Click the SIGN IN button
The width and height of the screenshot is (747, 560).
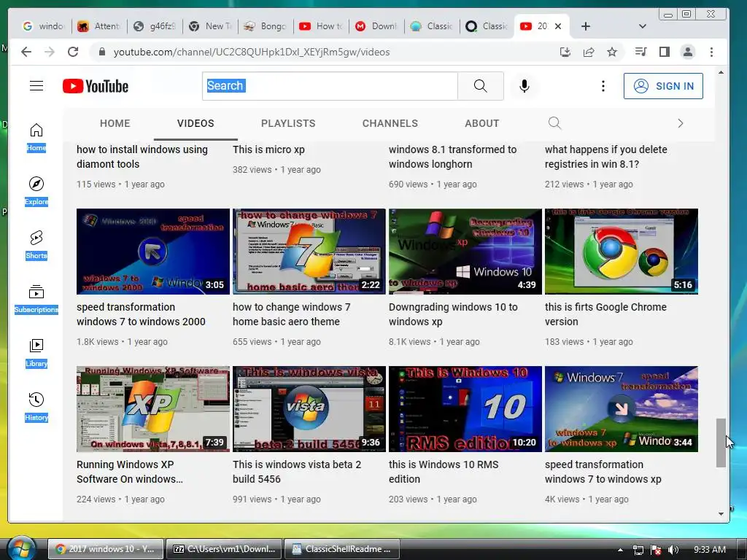[663, 86]
